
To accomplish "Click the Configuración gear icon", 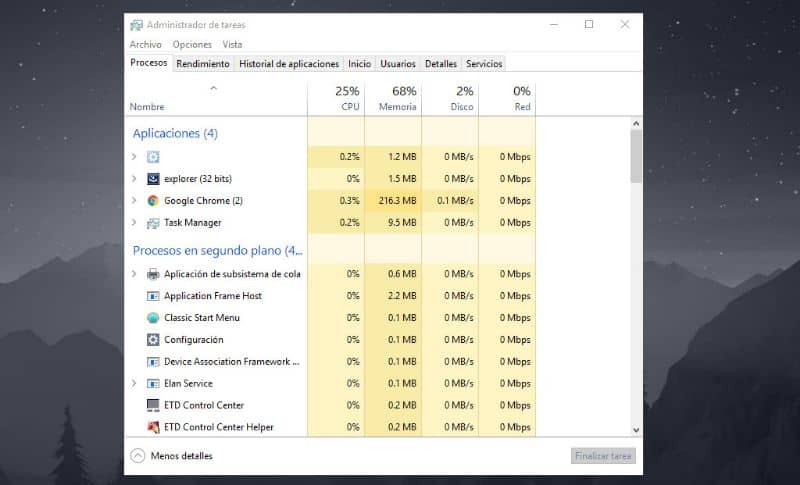I will 153,340.
